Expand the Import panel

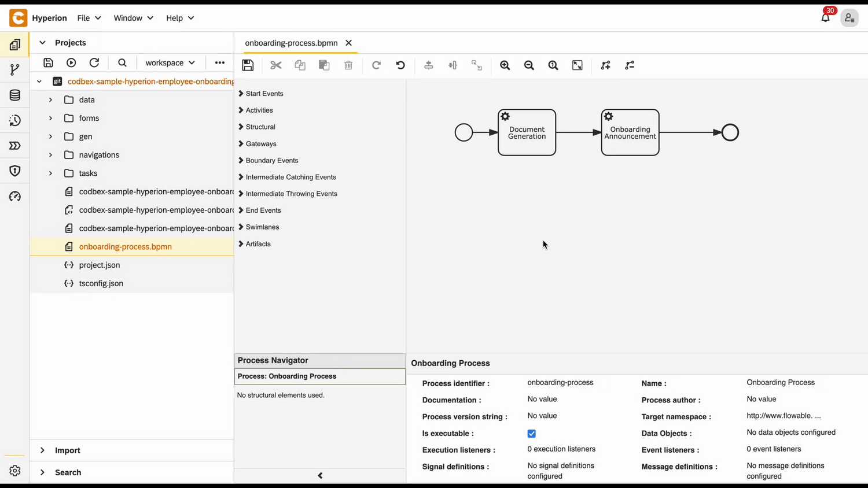(x=42, y=450)
